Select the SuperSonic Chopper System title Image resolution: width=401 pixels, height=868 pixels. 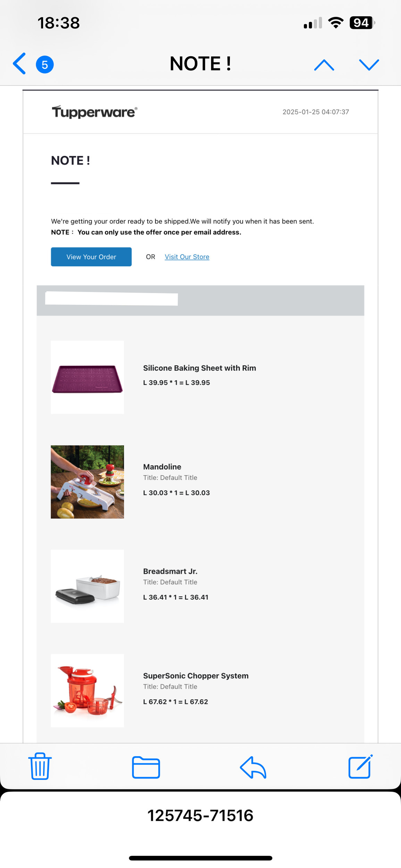pyautogui.click(x=196, y=676)
